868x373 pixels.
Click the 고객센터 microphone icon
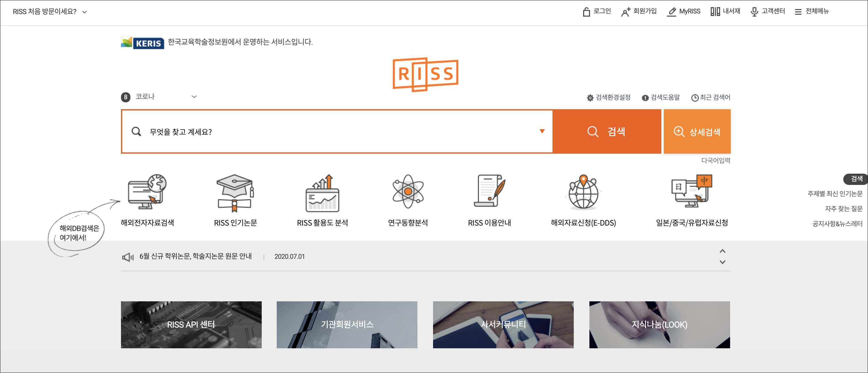[754, 12]
